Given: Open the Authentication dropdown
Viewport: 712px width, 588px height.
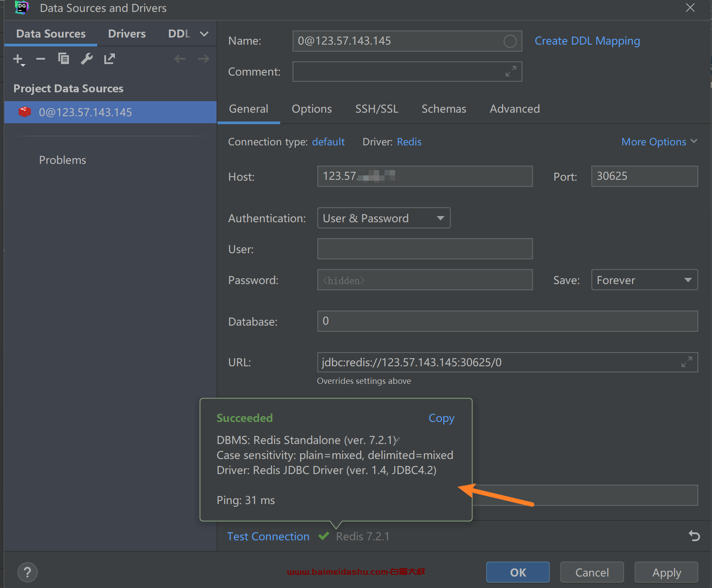Looking at the screenshot, I should (384, 218).
